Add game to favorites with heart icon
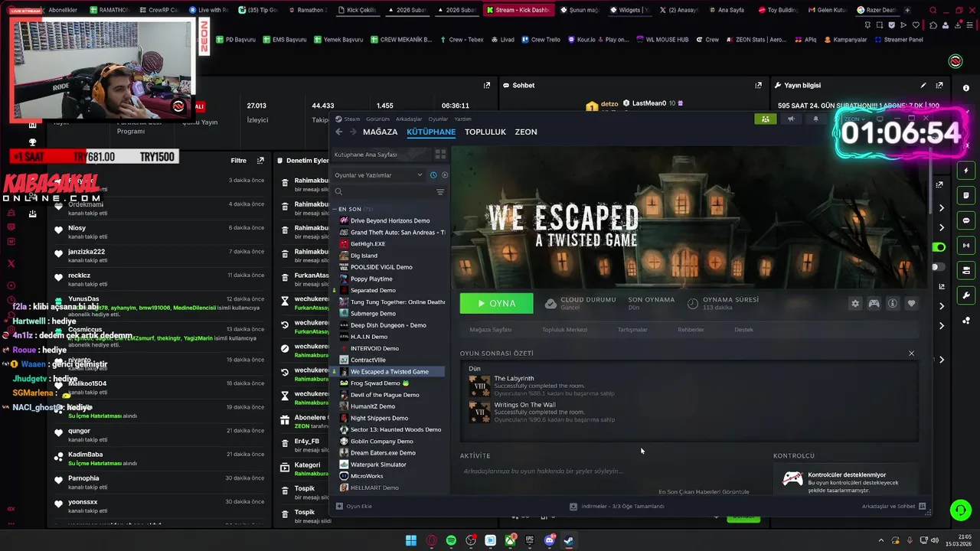980x551 pixels. click(911, 304)
